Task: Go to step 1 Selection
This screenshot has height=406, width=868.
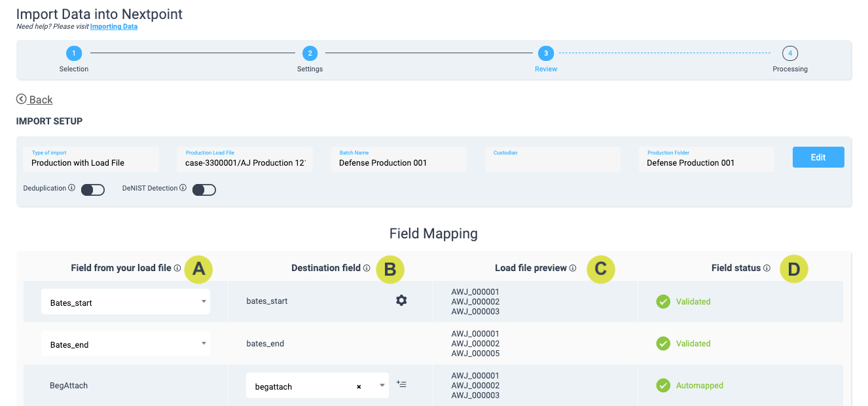Action: [x=74, y=54]
